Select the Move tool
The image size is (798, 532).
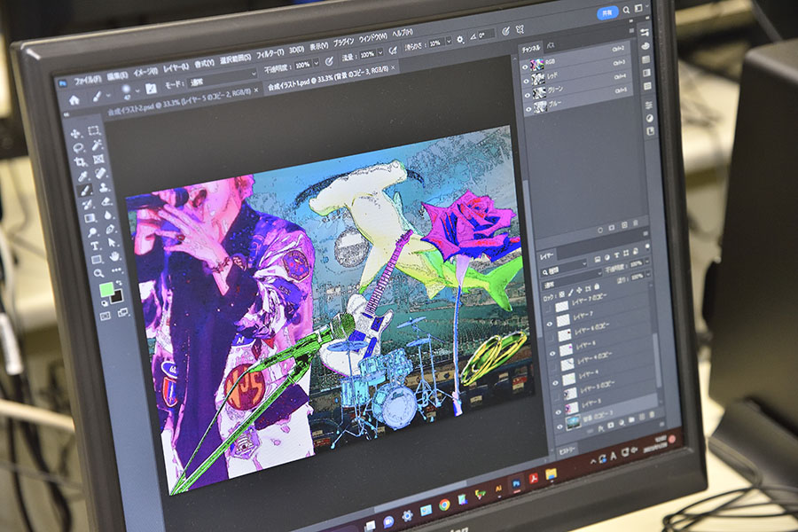(x=75, y=134)
